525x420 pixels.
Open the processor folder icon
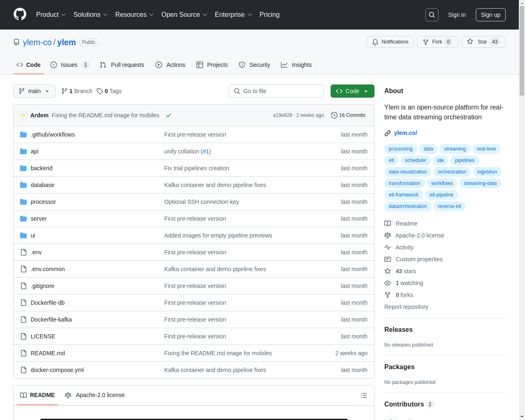[23, 202]
